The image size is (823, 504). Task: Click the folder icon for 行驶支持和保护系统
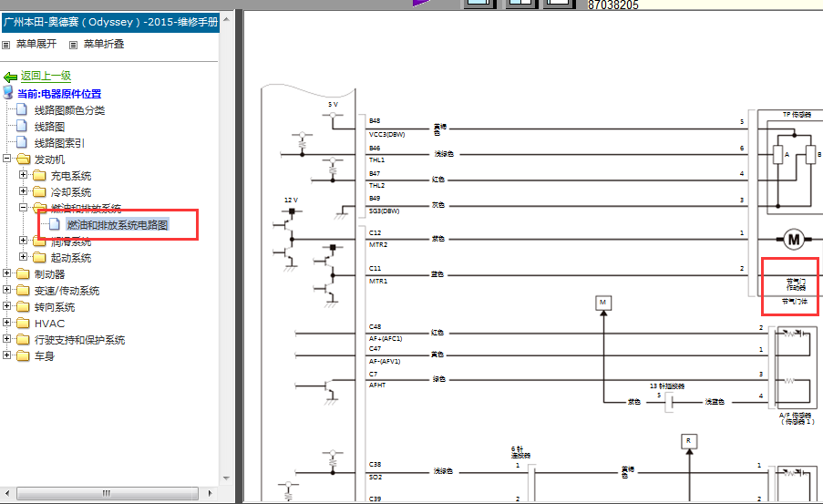23,339
